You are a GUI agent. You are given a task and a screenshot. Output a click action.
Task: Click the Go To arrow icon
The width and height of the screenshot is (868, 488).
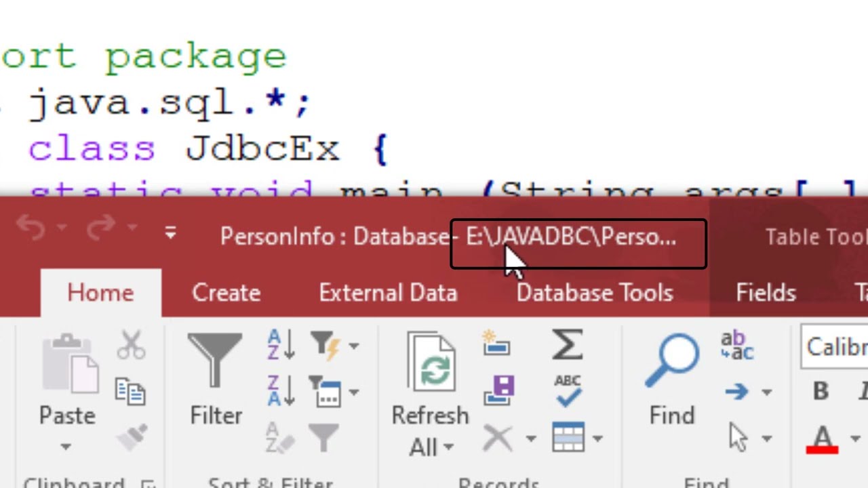736,391
